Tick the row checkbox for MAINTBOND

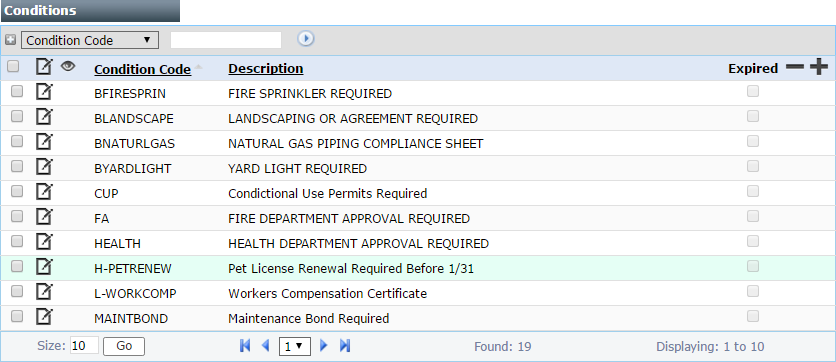point(17,317)
